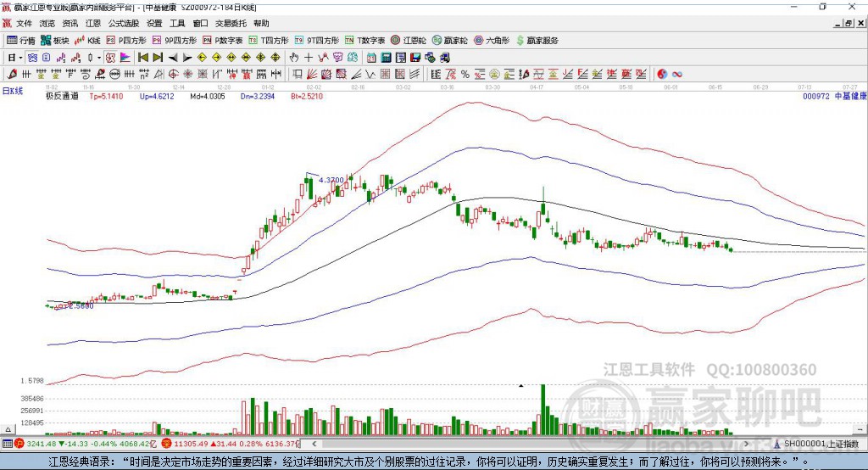Open 赢家服务 dollar-sign service
This screenshot has width=868, height=470.
(537, 41)
